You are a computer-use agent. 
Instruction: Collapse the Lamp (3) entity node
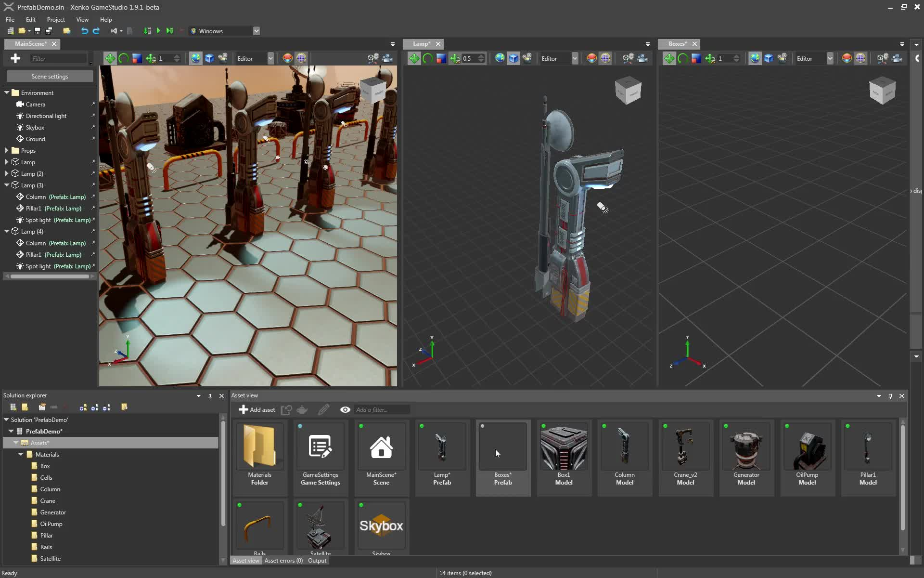(x=6, y=185)
